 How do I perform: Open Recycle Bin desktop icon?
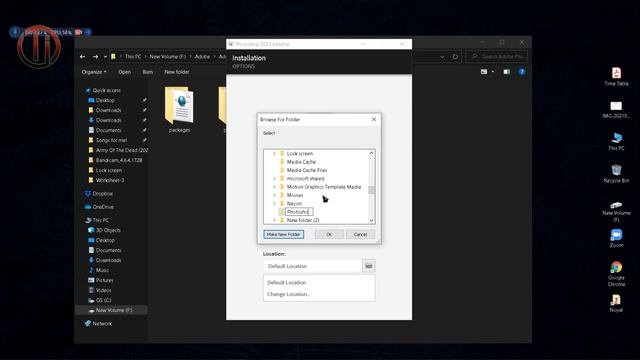click(x=616, y=173)
